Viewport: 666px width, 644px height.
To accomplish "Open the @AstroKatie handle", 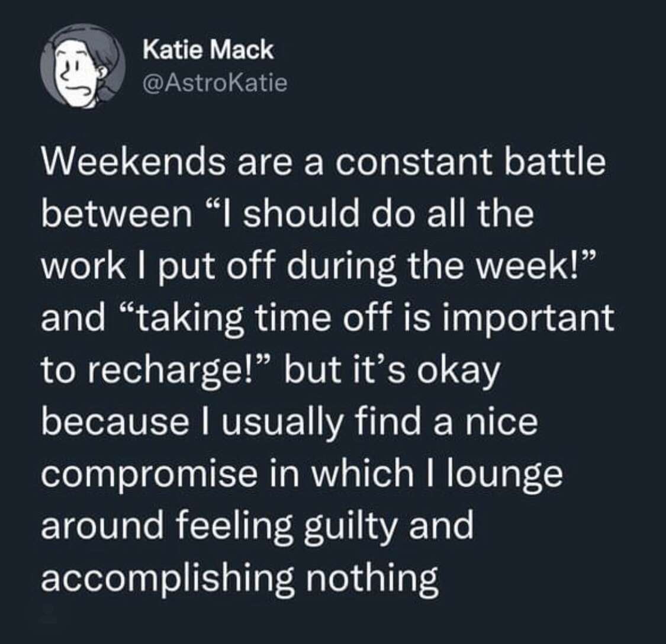I will tap(215, 83).
